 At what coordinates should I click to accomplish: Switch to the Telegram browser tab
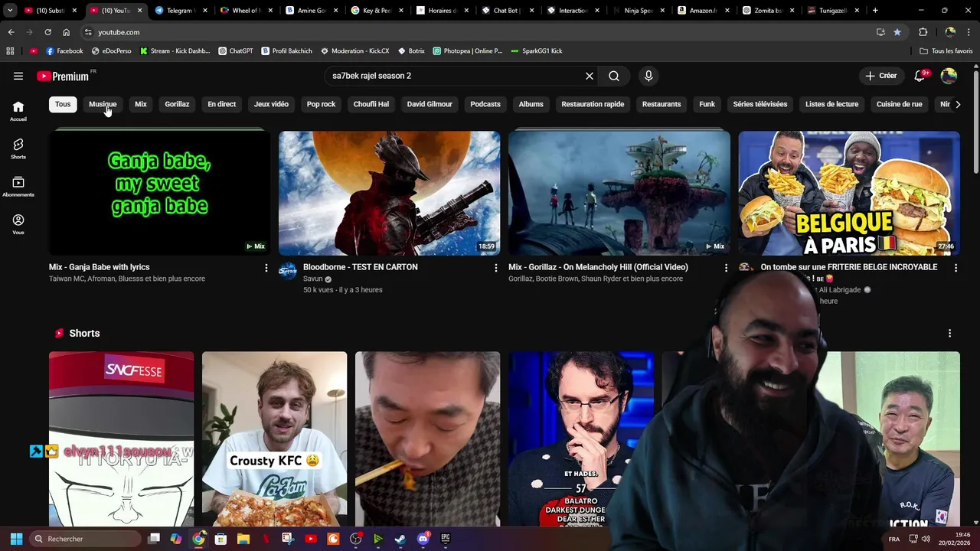(x=181, y=11)
